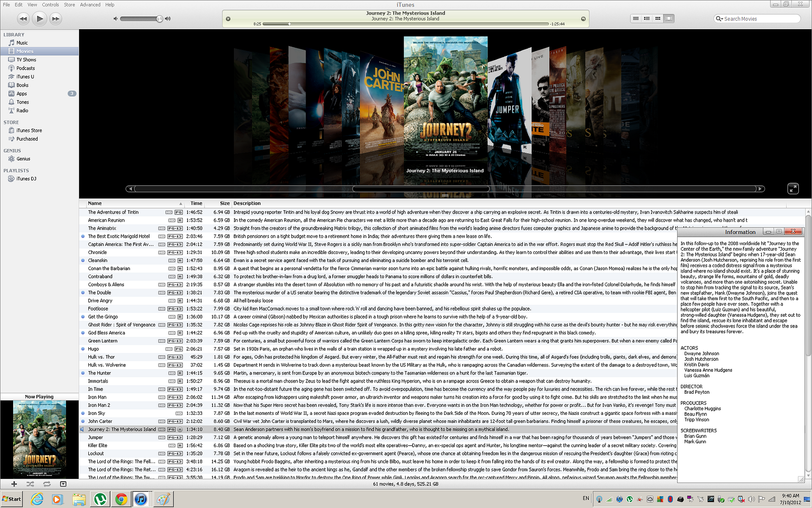Switch to Grid view
This screenshot has height=508, width=812.
[657, 18]
